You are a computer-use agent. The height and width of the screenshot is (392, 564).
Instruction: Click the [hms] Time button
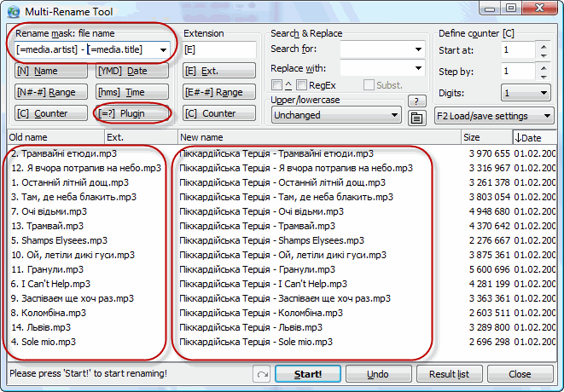[132, 92]
